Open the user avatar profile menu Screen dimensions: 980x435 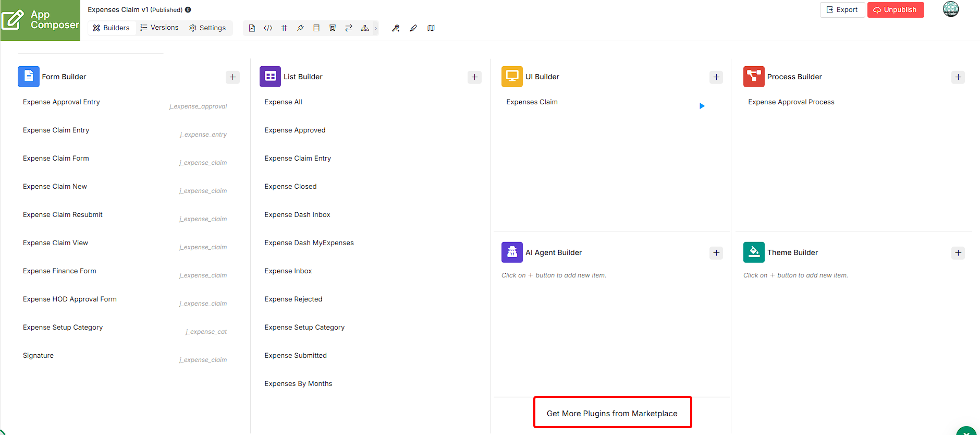pos(951,9)
